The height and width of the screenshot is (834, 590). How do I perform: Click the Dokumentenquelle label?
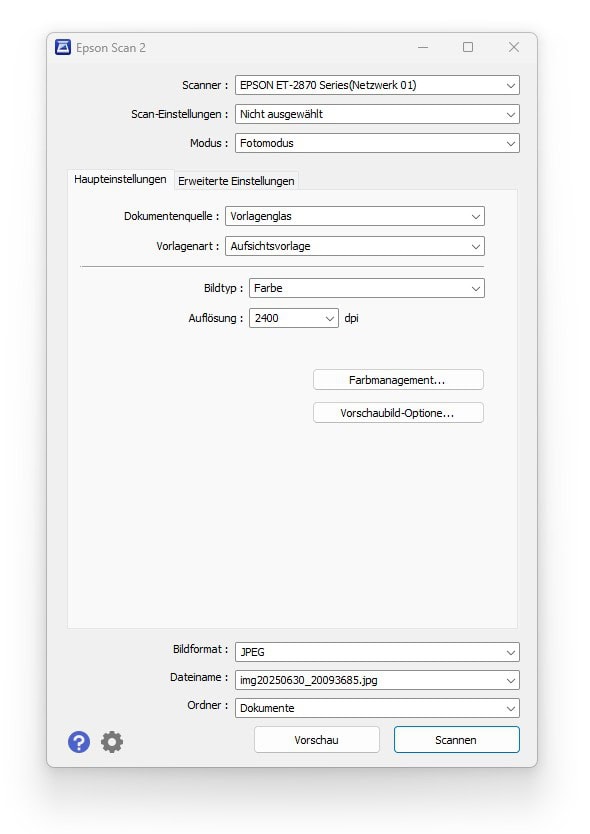tap(171, 216)
